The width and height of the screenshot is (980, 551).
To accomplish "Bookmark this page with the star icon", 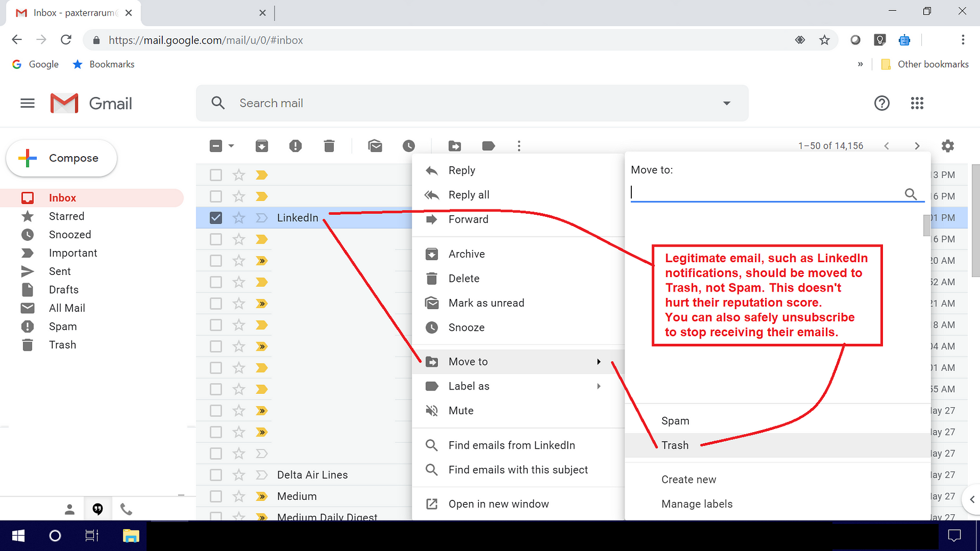I will click(x=824, y=40).
